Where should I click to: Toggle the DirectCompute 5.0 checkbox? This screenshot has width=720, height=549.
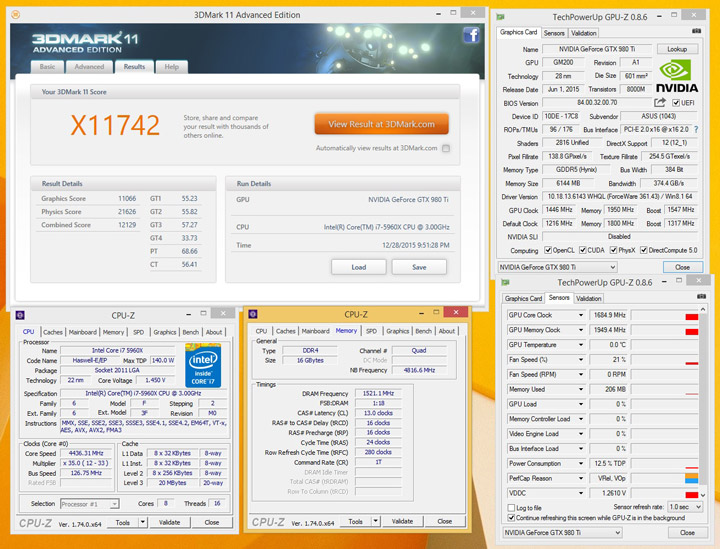point(643,250)
